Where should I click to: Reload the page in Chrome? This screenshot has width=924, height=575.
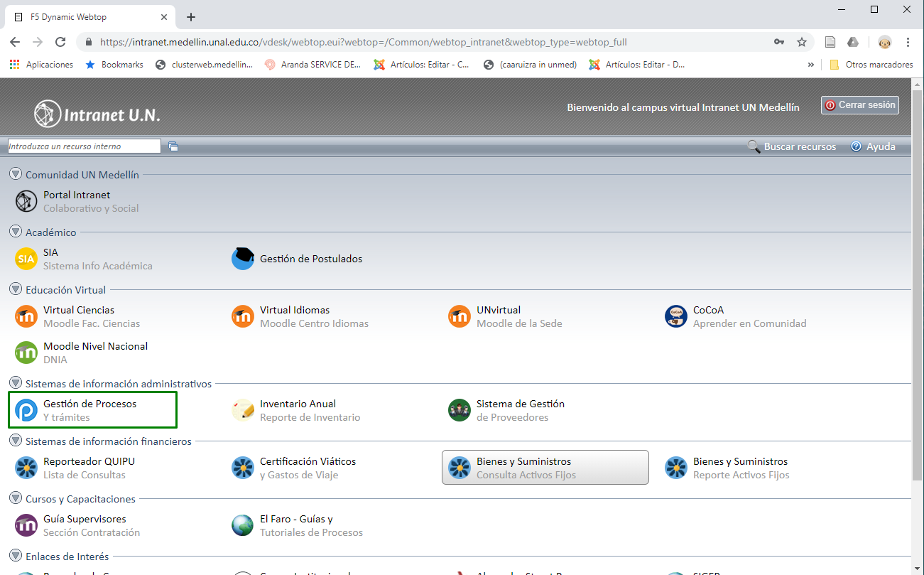tap(60, 42)
